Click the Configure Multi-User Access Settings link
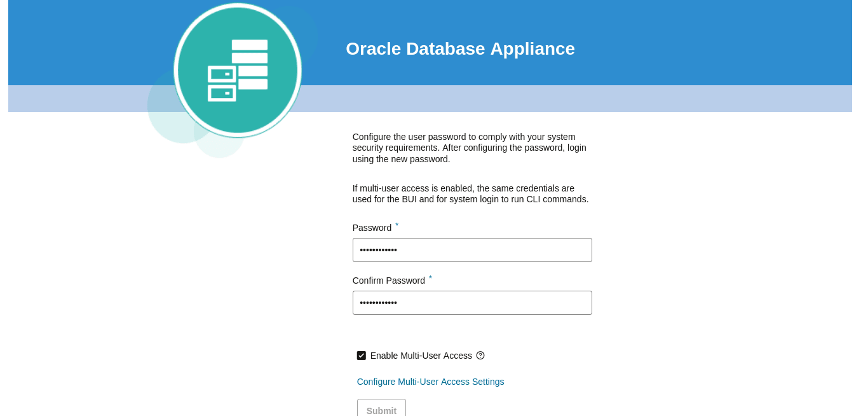 pyautogui.click(x=430, y=382)
